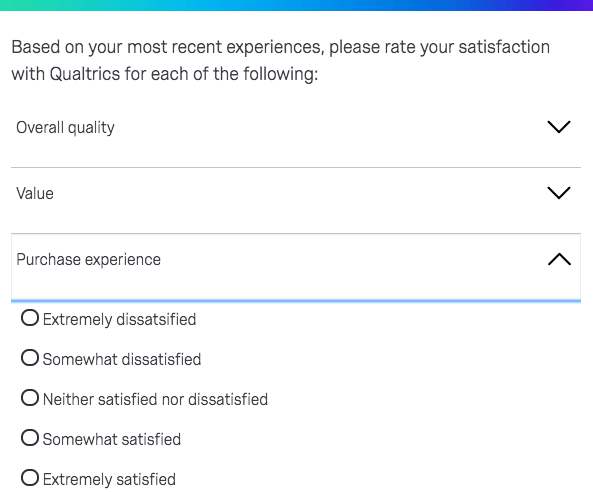Mark the Neither satisfied nor dissatisfied radio circle
Screen dimensions: 593x492
(x=30, y=398)
